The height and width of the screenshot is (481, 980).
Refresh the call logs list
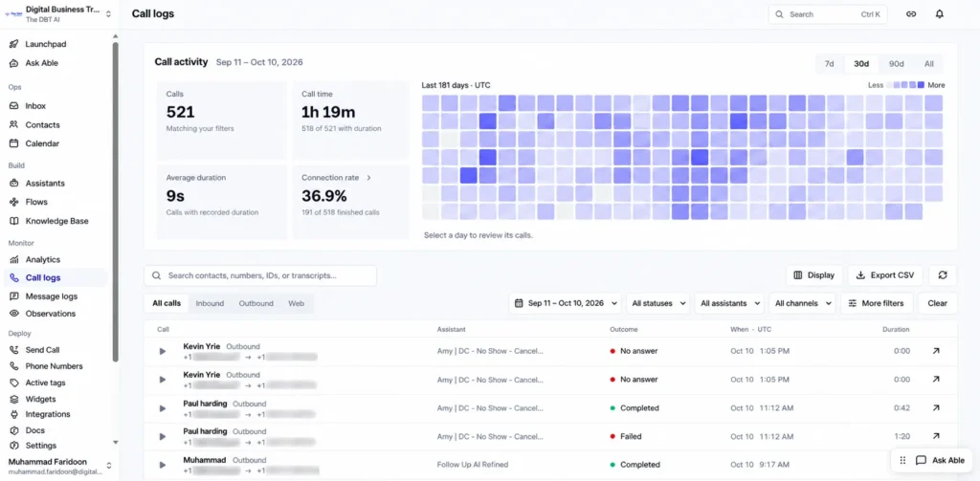point(943,275)
